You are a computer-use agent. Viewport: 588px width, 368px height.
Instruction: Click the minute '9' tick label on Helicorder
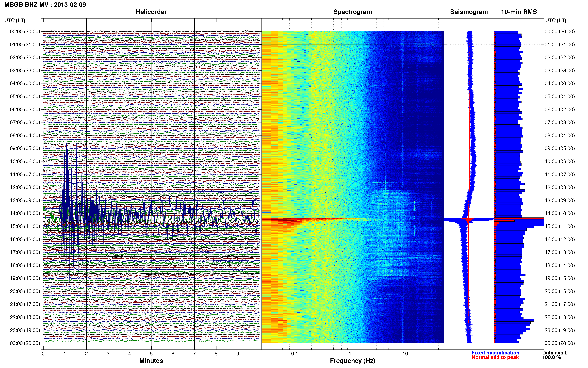click(x=238, y=354)
